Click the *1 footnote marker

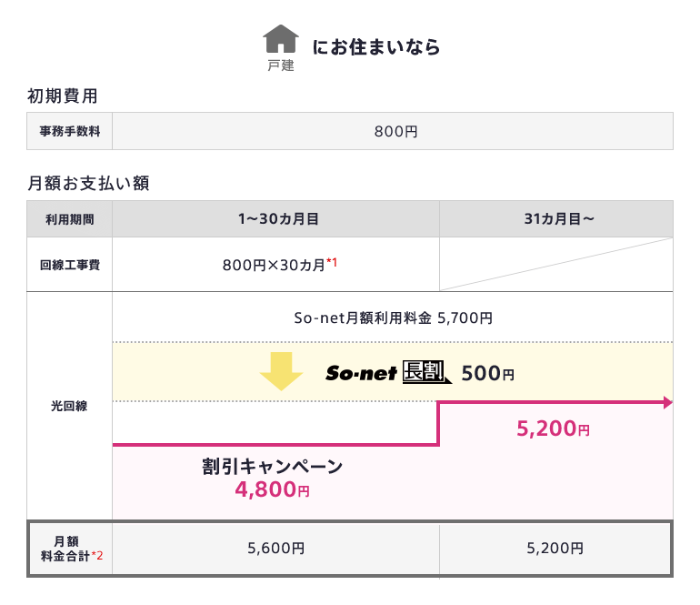(332, 263)
